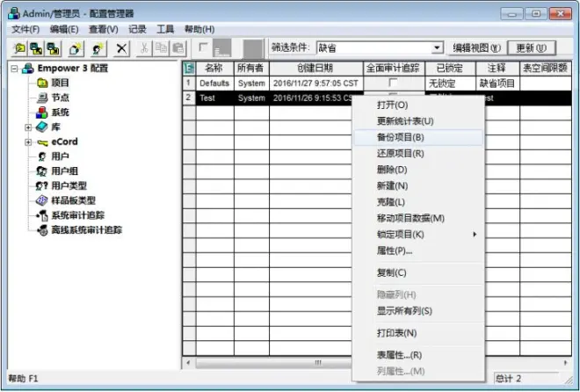The width and height of the screenshot is (580, 392).
Task: Choose 新建(N) from context menu
Action: [x=418, y=186]
